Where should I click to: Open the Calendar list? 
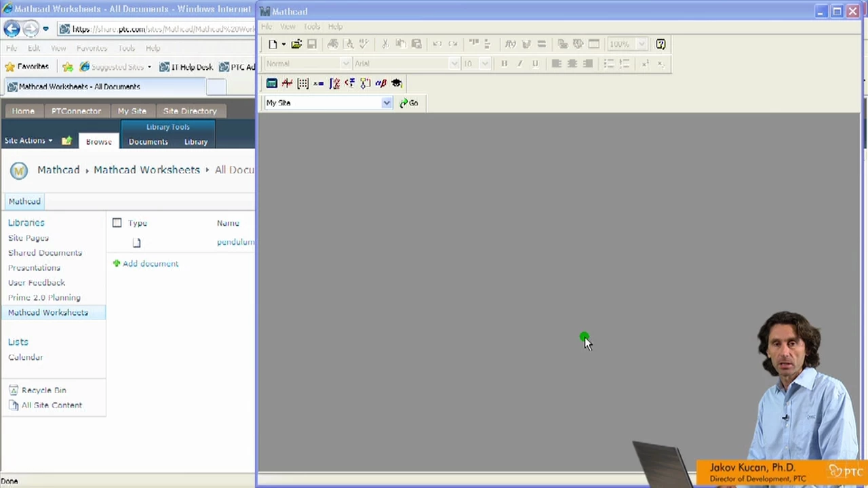tap(25, 357)
